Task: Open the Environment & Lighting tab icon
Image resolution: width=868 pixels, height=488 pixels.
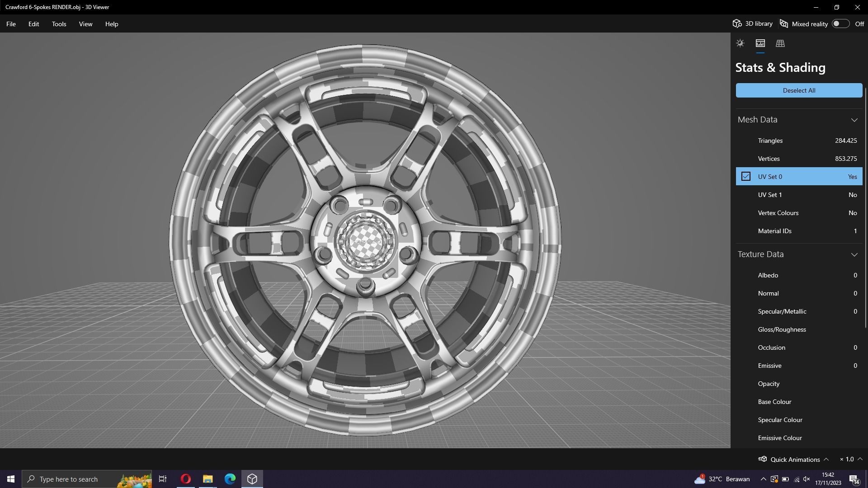Action: [x=740, y=43]
